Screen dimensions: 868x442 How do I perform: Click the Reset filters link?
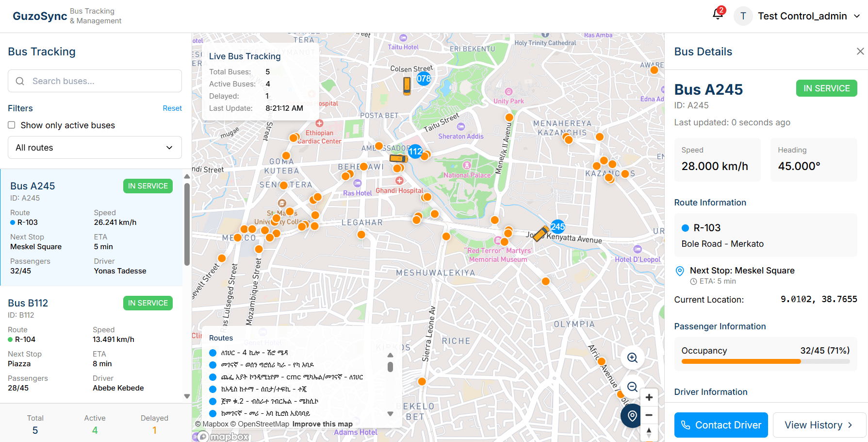pos(172,108)
